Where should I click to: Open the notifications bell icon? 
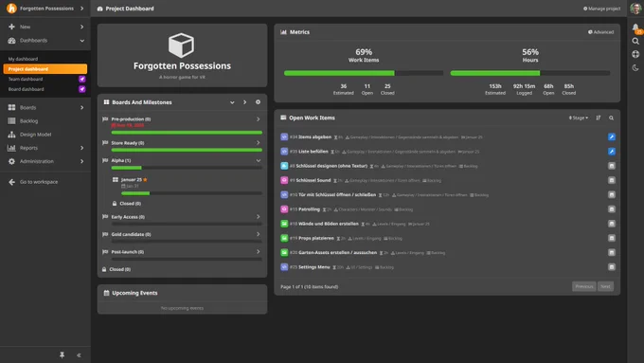pyautogui.click(x=635, y=27)
